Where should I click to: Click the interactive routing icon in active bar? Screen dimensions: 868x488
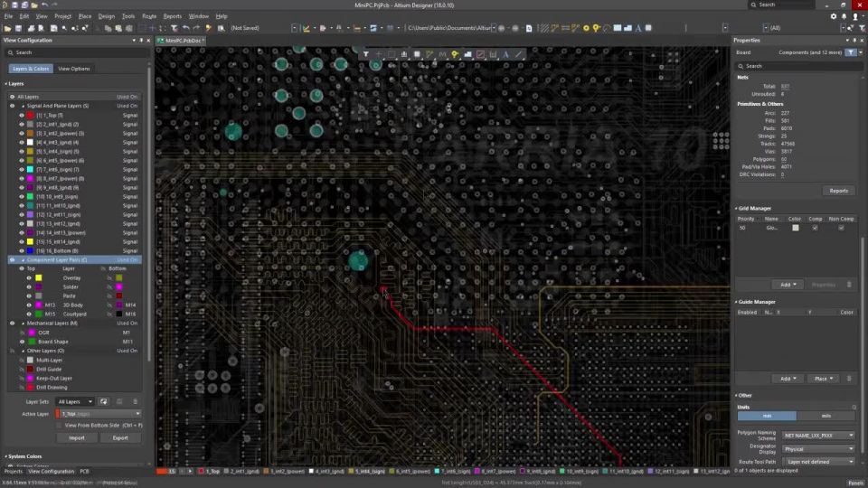[x=429, y=54]
